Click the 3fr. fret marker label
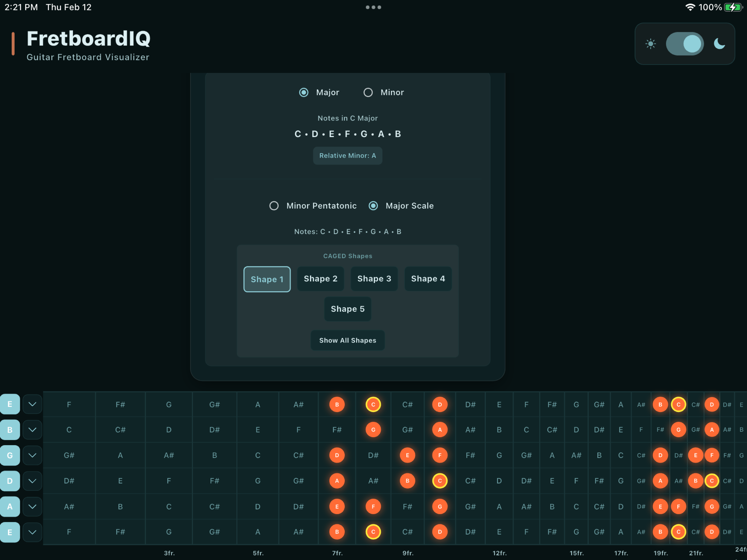This screenshot has height=560, width=747. (x=169, y=553)
